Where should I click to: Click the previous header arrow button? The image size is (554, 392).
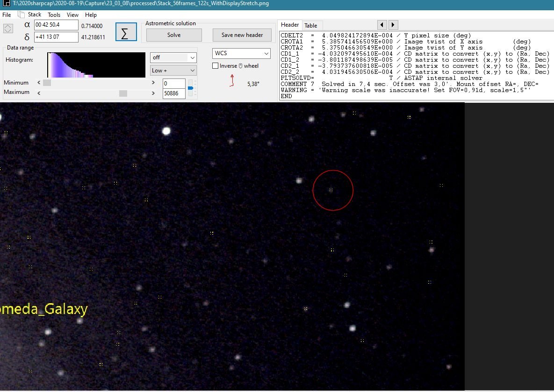tap(382, 25)
